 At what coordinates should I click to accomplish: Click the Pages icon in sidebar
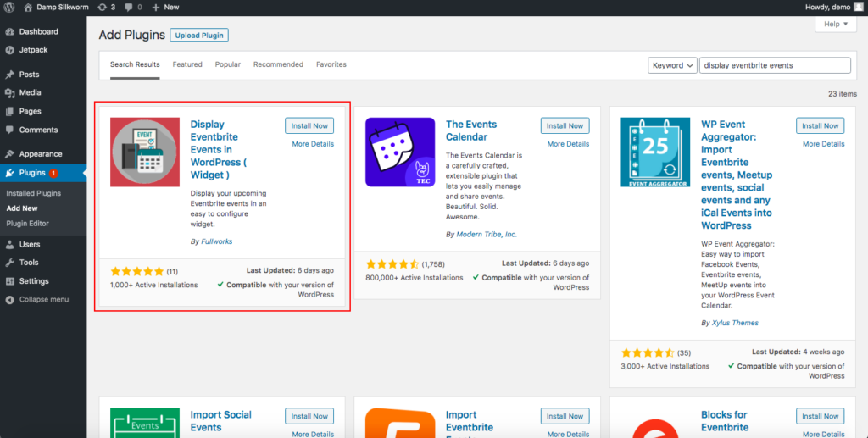point(9,111)
